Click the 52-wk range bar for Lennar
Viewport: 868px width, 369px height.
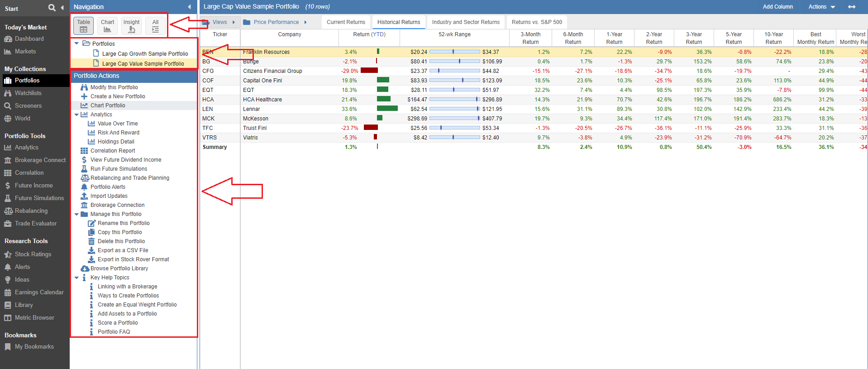coord(454,109)
